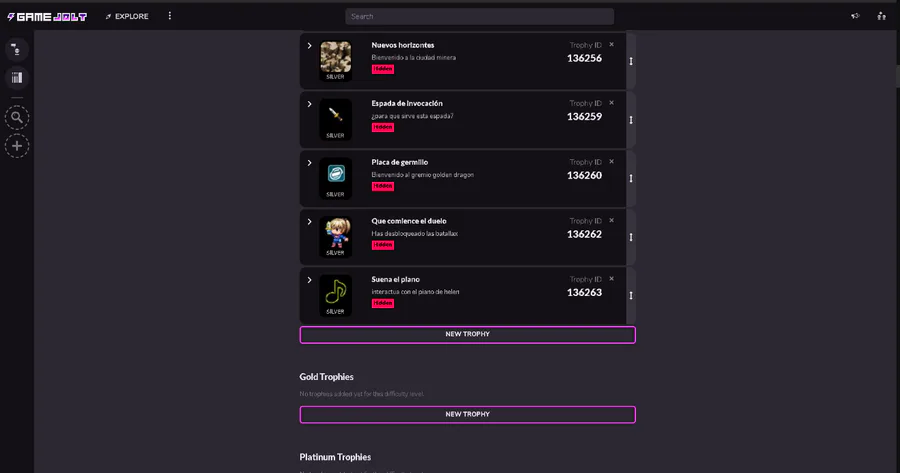Click the Espada de invocación sort handle
The width and height of the screenshot is (900, 473).
[x=631, y=120]
